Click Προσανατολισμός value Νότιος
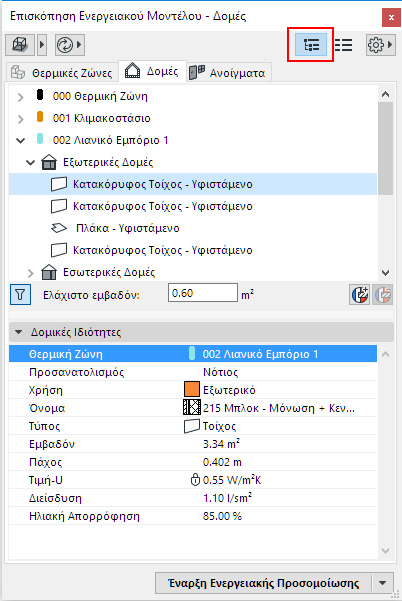This screenshot has width=402, height=601. click(220, 372)
